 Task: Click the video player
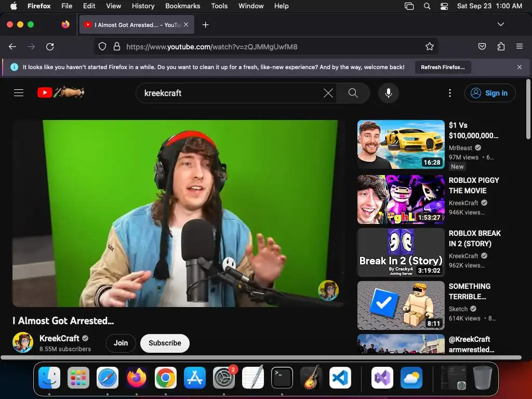[179, 213]
